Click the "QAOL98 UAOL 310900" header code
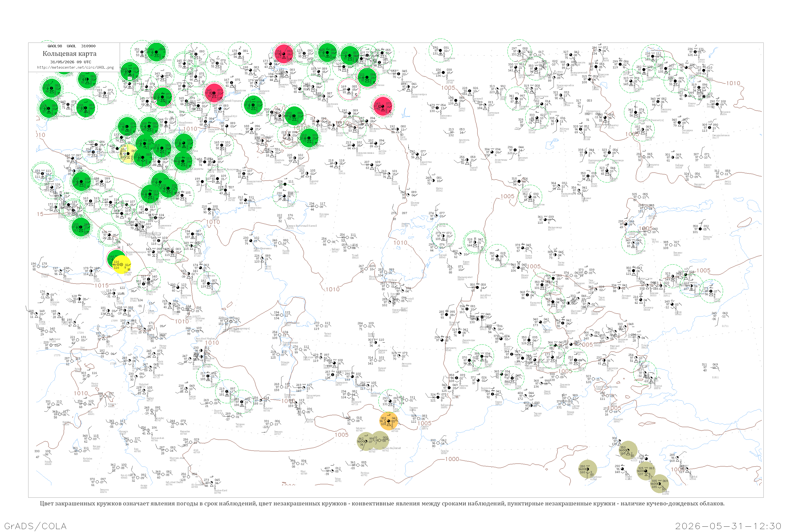The height and width of the screenshot is (532, 798). pyautogui.click(x=72, y=46)
